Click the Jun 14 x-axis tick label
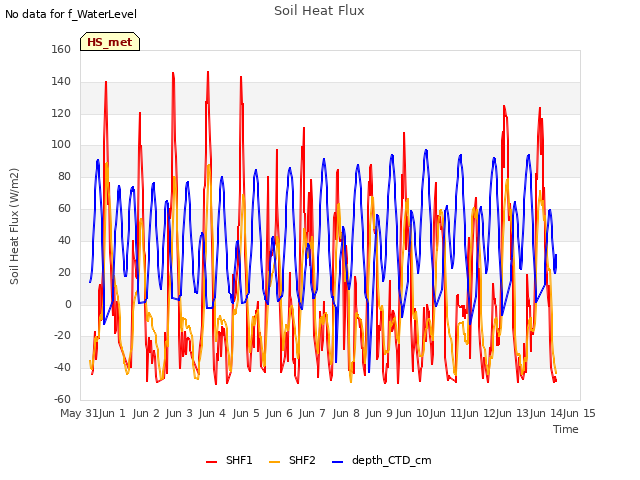Screen dimensions: 640x480 546,413
